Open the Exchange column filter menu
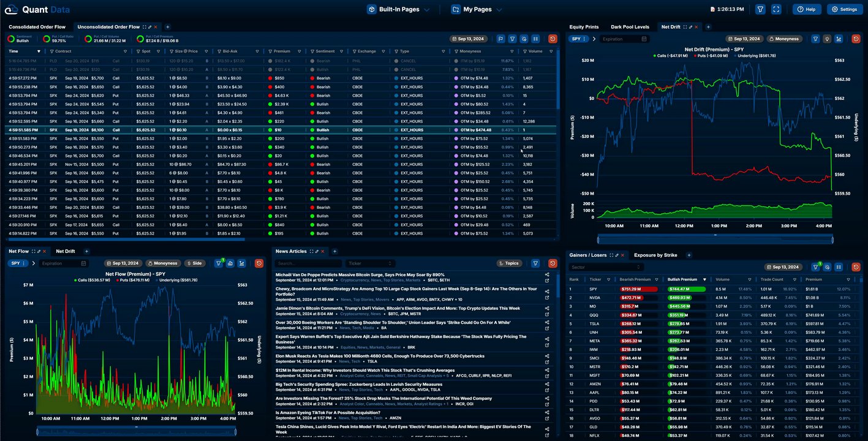 [x=355, y=51]
